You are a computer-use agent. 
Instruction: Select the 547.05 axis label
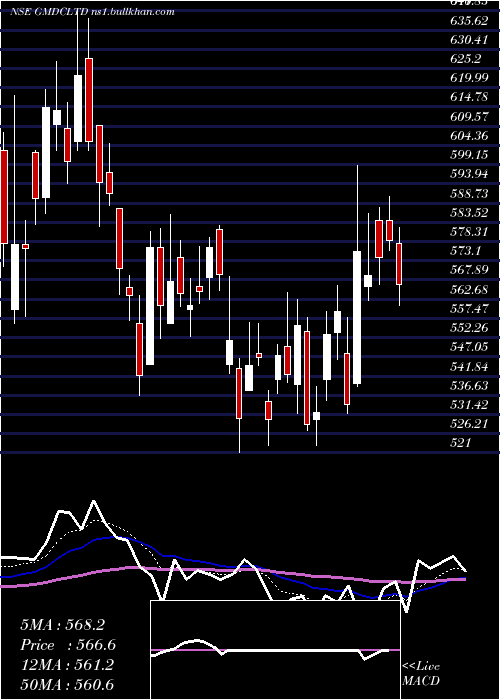pos(469,347)
